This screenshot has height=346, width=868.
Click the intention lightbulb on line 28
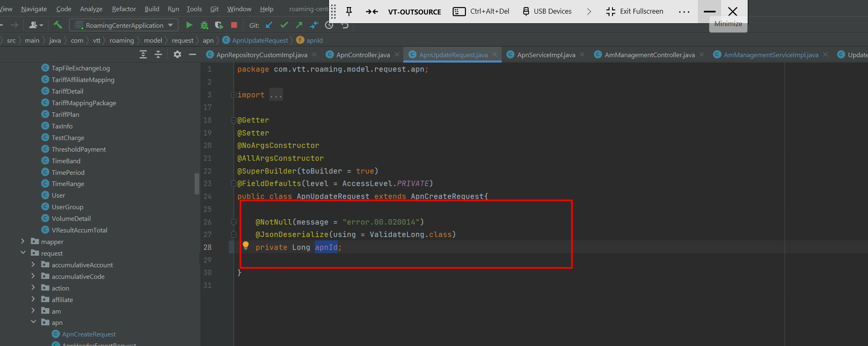click(x=246, y=245)
